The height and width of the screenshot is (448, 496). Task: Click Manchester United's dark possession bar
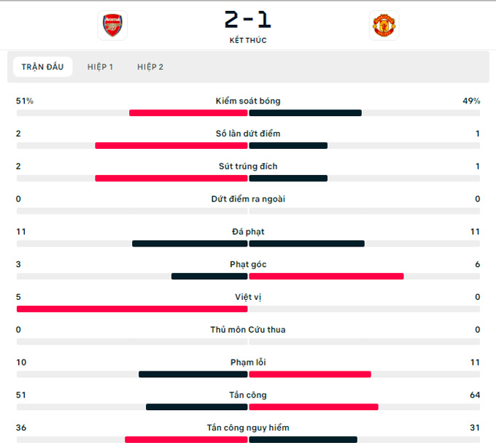pyautogui.click(x=305, y=113)
